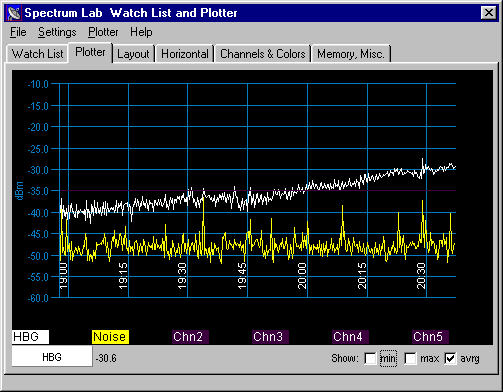Open the Plotter menu
503x392 pixels.
(x=103, y=32)
